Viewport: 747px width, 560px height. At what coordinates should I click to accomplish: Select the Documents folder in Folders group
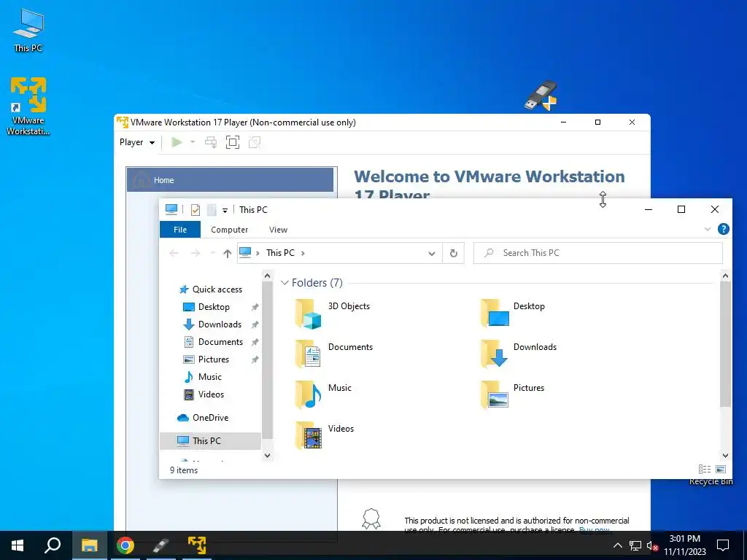click(334, 355)
